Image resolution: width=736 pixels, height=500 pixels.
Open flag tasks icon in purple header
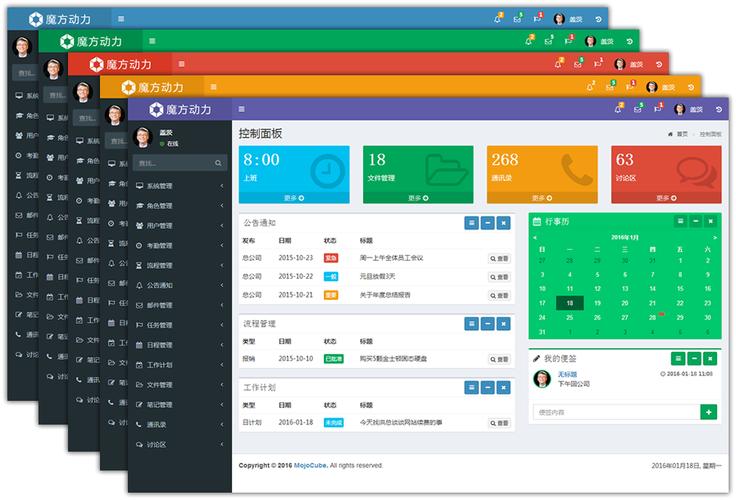point(658,109)
